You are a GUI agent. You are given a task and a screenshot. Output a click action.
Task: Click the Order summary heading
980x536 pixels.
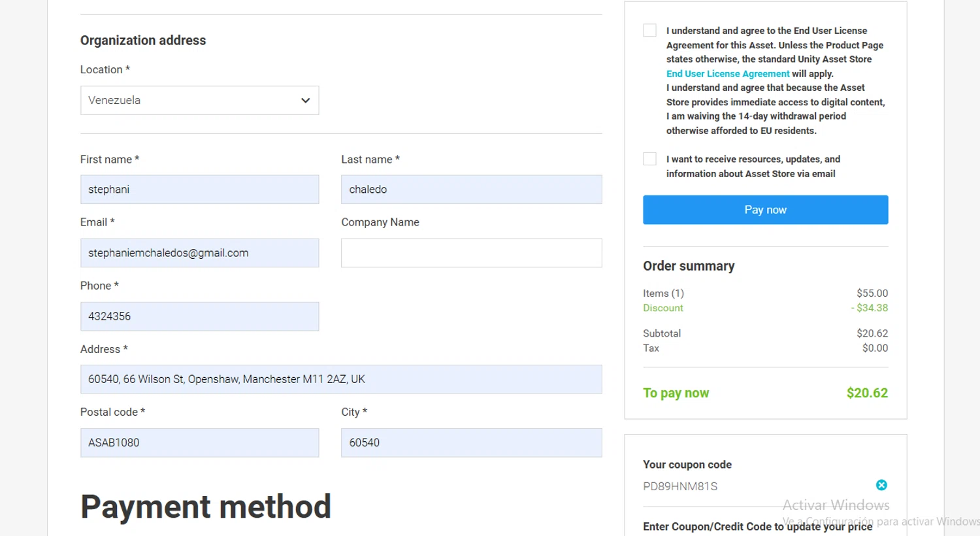(x=689, y=266)
